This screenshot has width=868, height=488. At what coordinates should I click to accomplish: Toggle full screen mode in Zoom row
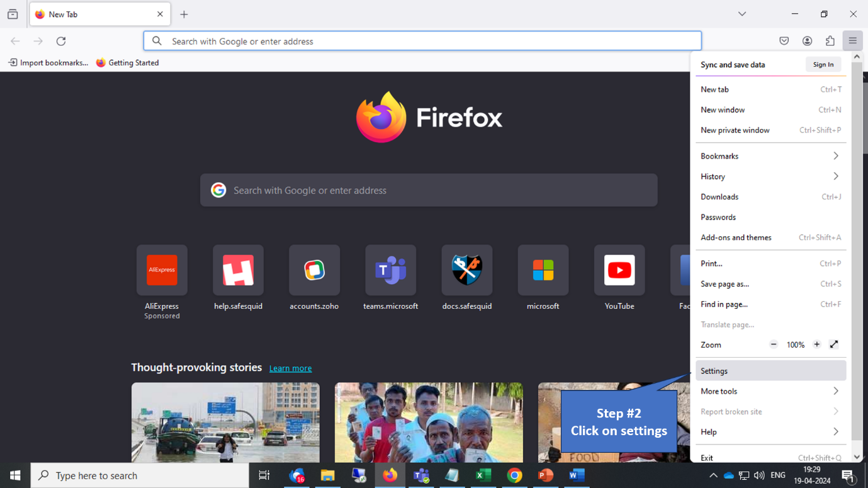pyautogui.click(x=834, y=345)
